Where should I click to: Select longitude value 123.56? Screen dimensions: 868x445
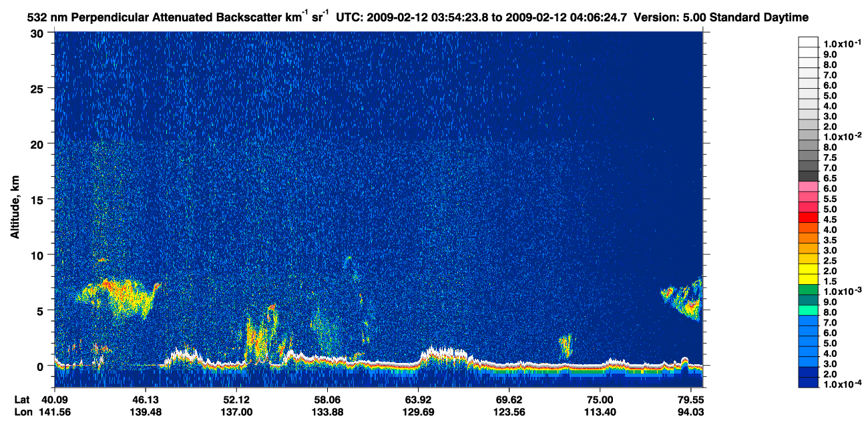coord(509,412)
